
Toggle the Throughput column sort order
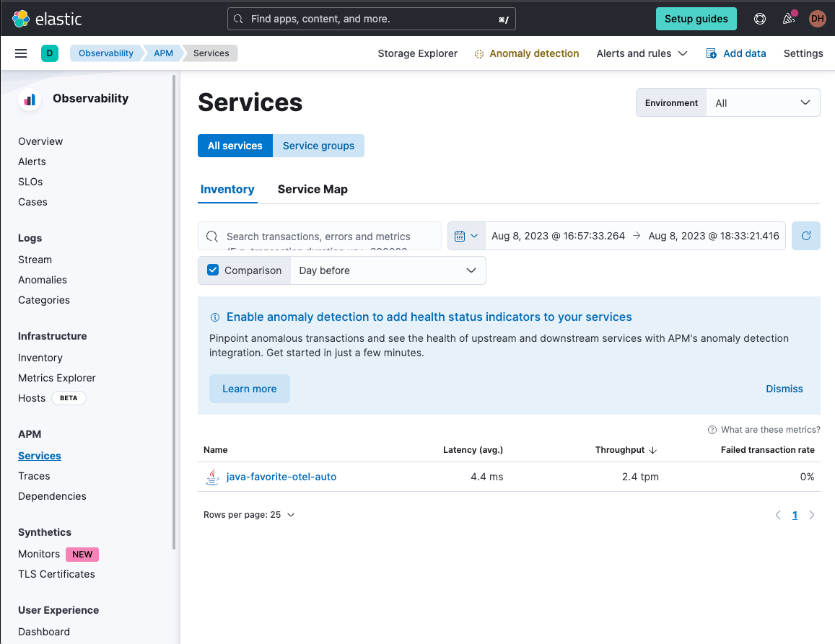626,449
